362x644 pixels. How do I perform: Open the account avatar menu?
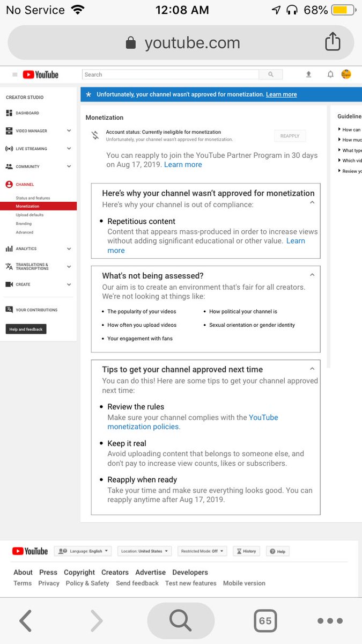point(346,74)
